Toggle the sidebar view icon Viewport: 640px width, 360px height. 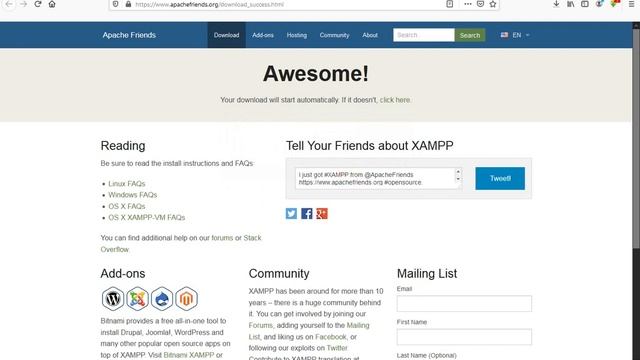(x=584, y=4)
